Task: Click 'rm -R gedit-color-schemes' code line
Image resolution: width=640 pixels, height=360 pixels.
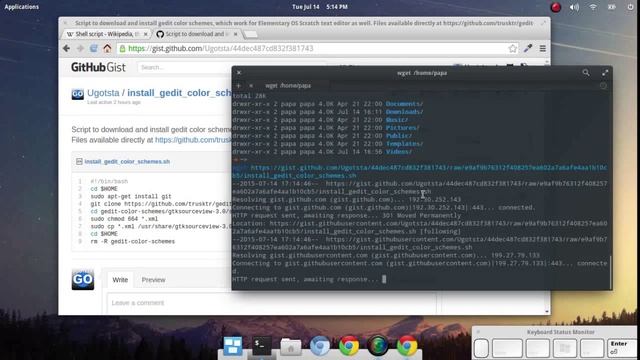Action: tap(133, 242)
